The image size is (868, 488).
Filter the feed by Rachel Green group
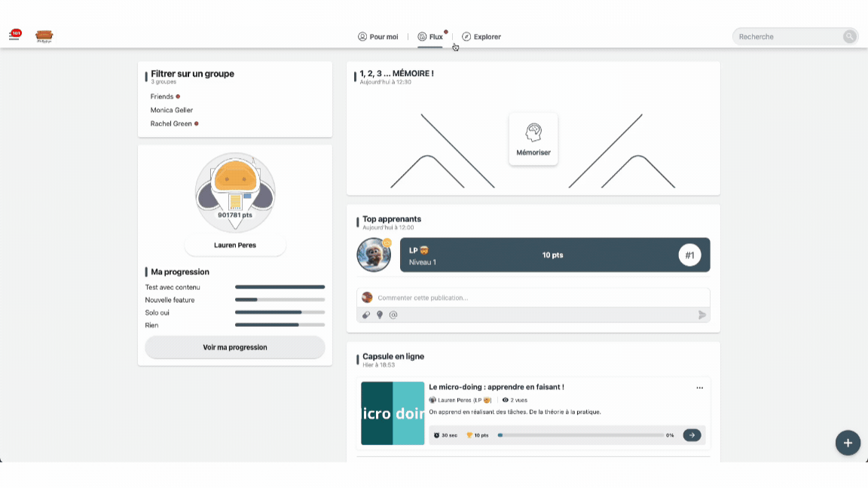coord(171,124)
